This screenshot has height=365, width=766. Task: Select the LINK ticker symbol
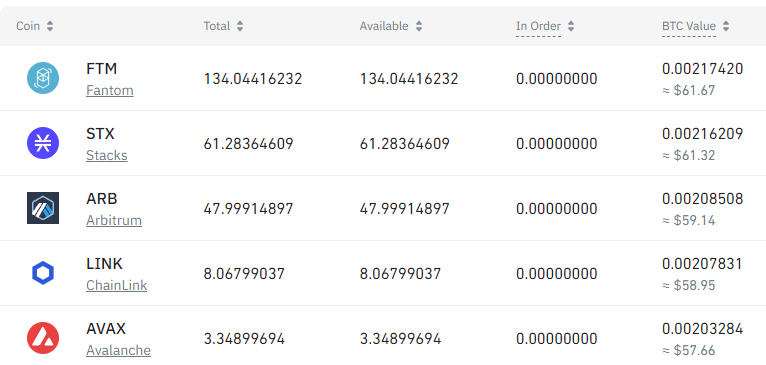pos(105,264)
